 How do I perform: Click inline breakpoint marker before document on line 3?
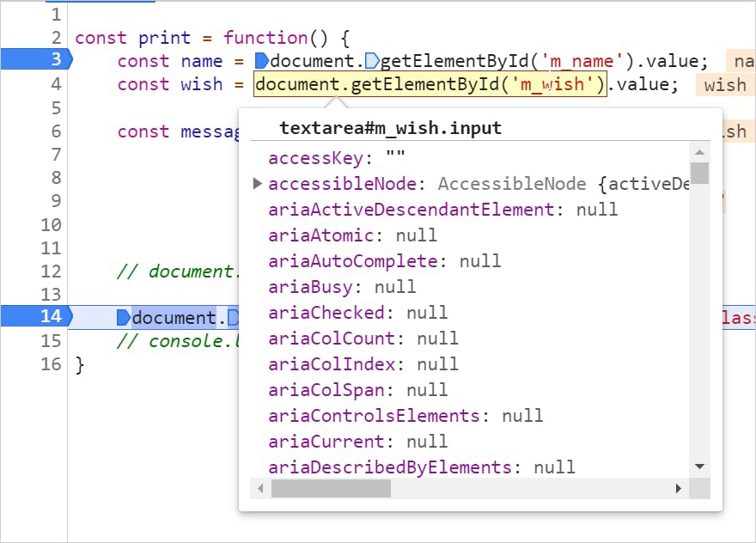[261, 61]
